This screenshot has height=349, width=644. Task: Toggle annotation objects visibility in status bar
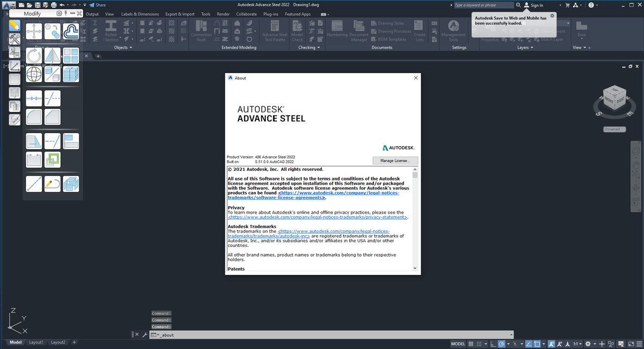[551, 344]
